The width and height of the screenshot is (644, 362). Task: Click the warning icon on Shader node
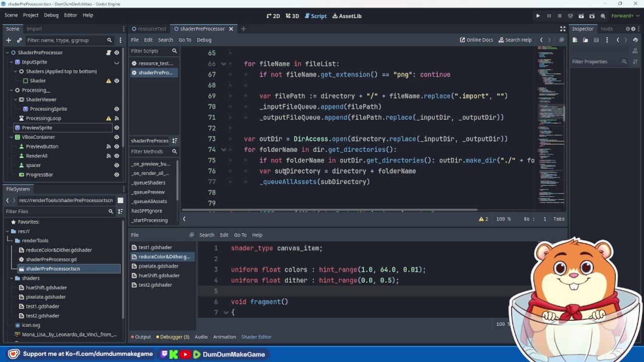pyautogui.click(x=109, y=81)
